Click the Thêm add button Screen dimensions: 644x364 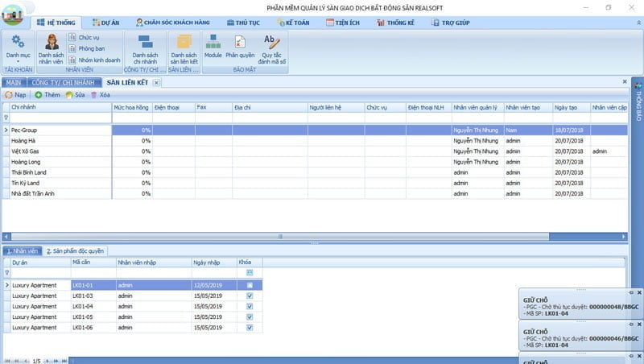click(x=47, y=94)
